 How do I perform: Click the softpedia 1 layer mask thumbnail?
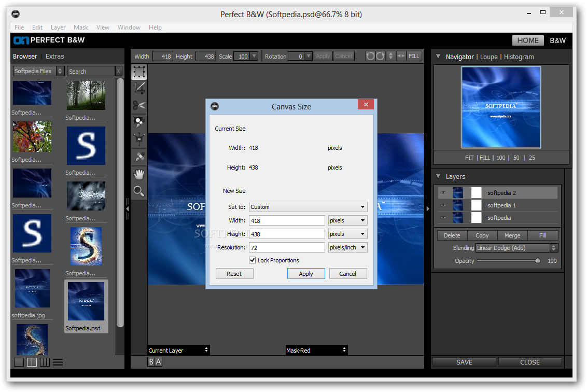tap(476, 205)
